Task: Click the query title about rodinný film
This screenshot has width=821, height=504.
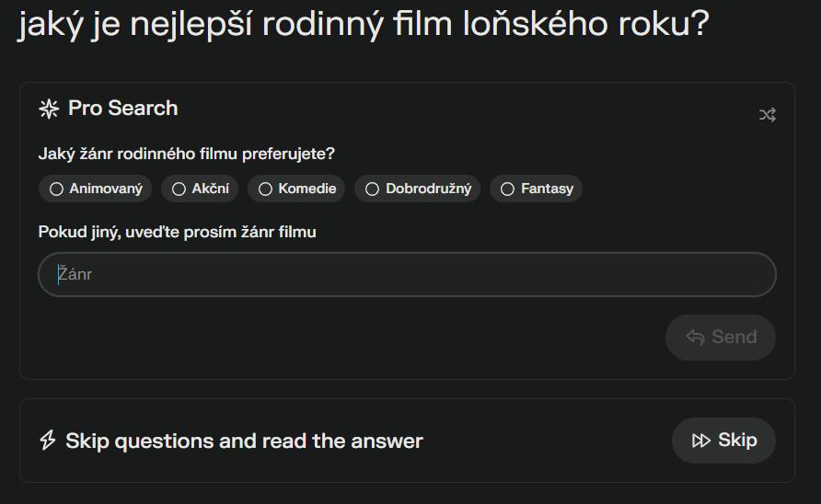Action: pyautogui.click(x=364, y=24)
